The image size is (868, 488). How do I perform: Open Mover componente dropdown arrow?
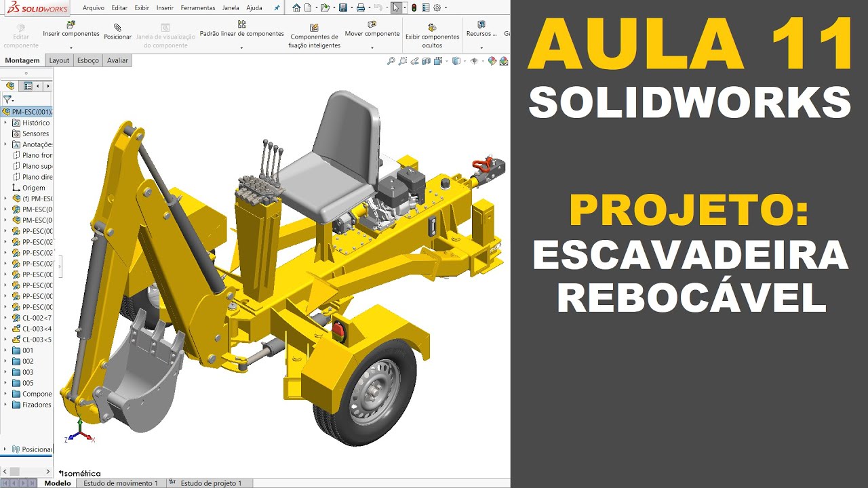(x=372, y=49)
